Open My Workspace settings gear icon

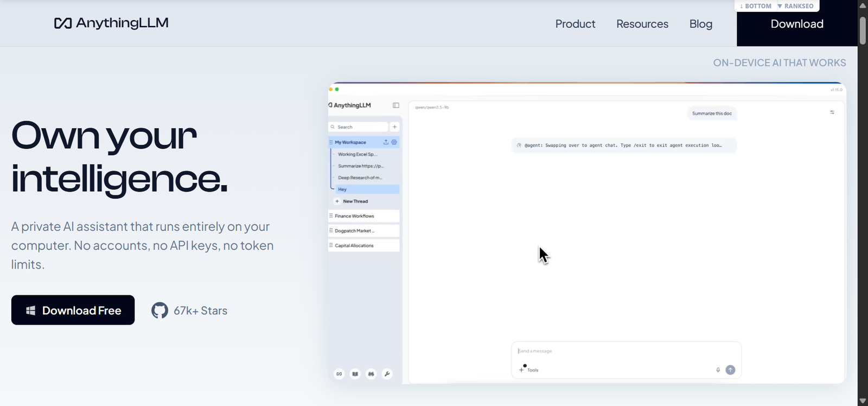394,142
